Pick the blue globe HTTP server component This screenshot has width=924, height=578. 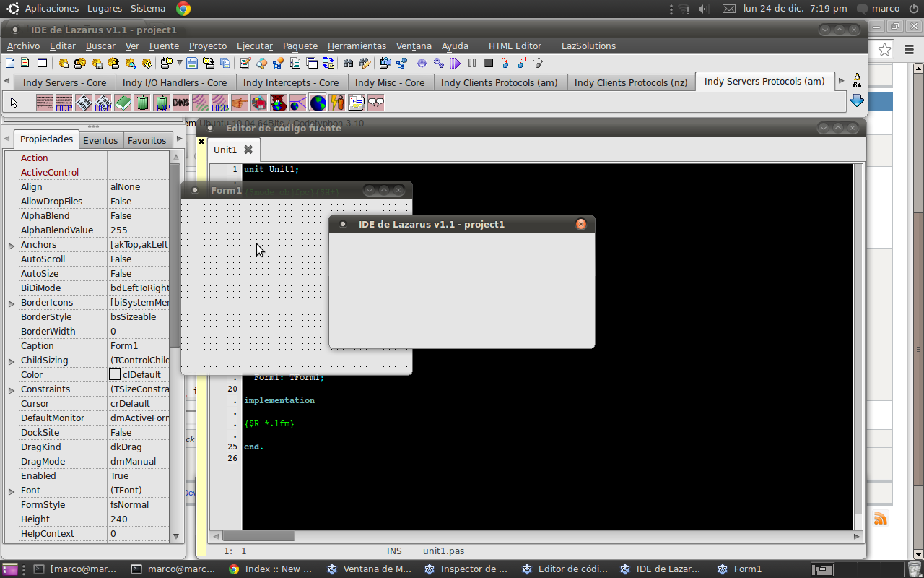(318, 103)
